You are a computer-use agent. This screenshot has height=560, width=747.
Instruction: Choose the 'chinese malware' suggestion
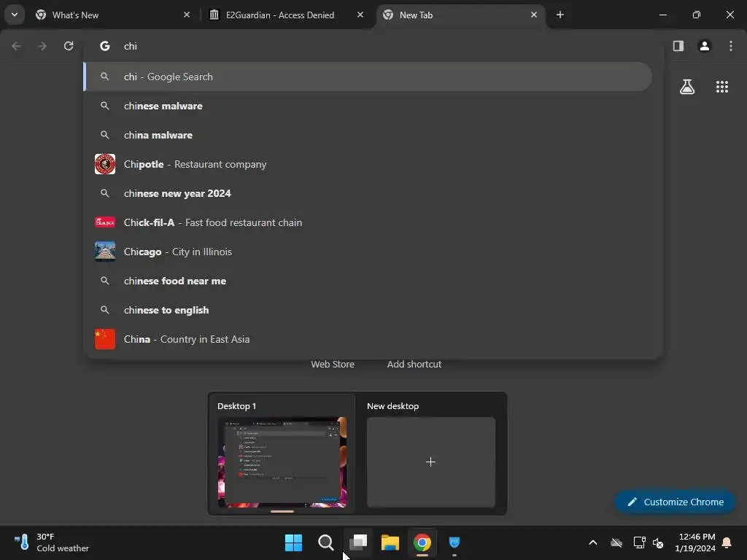tap(368, 106)
